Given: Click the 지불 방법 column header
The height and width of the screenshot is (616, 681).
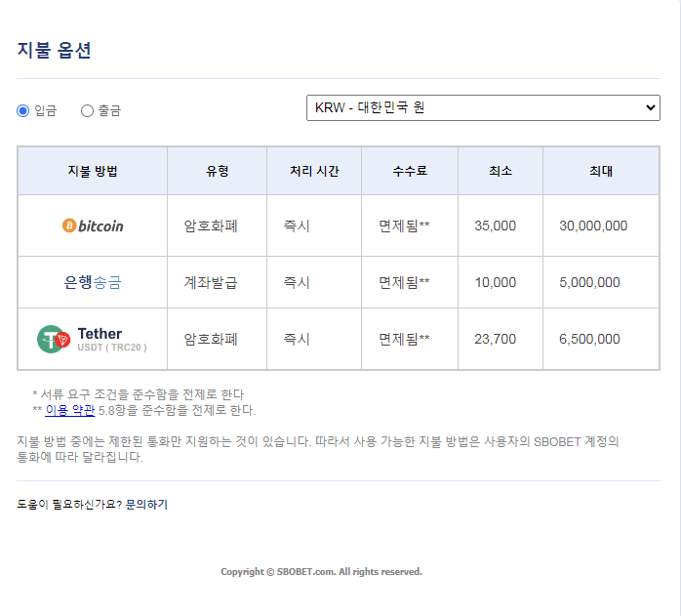Looking at the screenshot, I should [93, 171].
